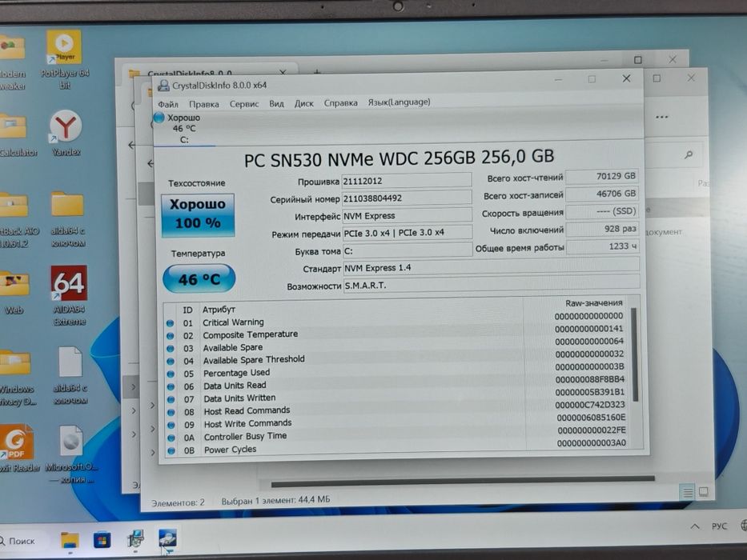Open the upper aida64 с ключом folder

(67, 219)
